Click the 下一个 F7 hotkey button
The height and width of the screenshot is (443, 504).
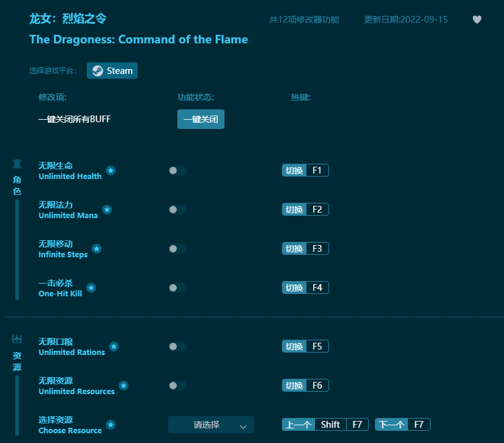[402, 425]
